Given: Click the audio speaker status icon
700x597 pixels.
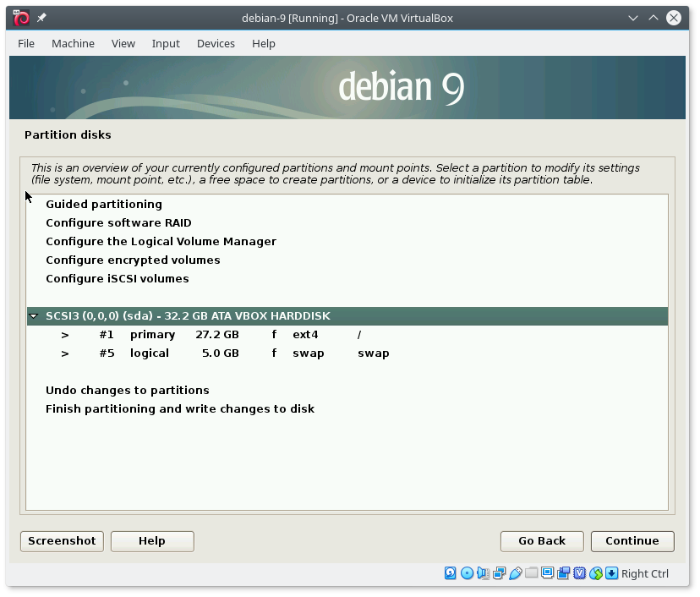Looking at the screenshot, I should (483, 573).
